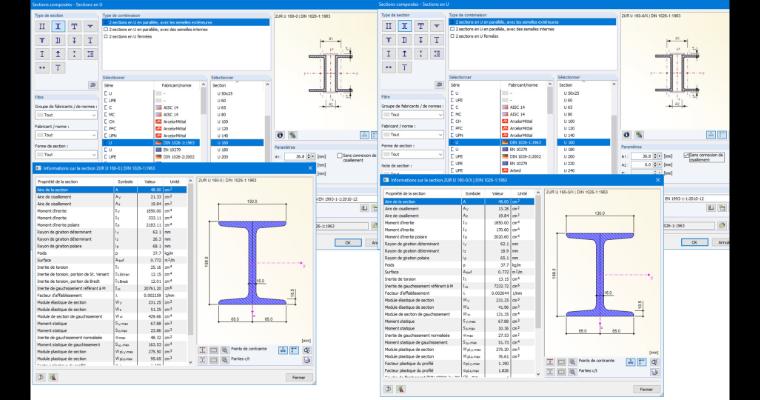Click zoom-all icon in left info dialog
The height and width of the screenshot is (400, 760).
point(306,350)
